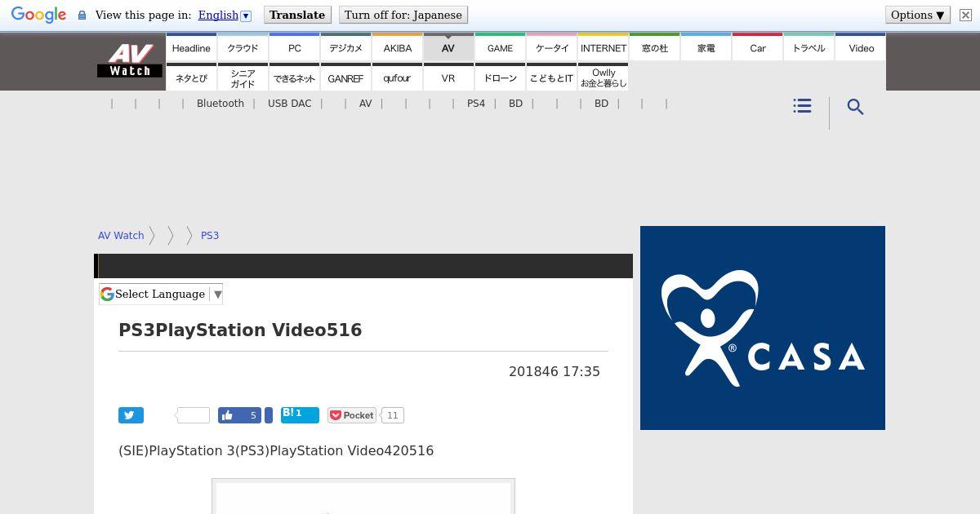
Task: Open the English language dropdown
Action: pyautogui.click(x=225, y=15)
